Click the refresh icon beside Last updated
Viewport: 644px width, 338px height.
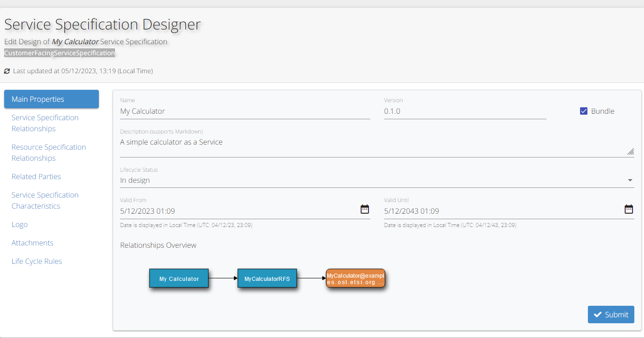(x=7, y=71)
